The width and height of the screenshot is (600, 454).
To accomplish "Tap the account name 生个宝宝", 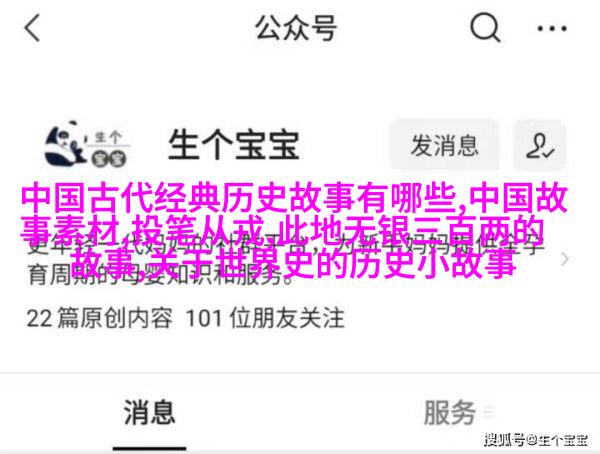I will pos(233,145).
